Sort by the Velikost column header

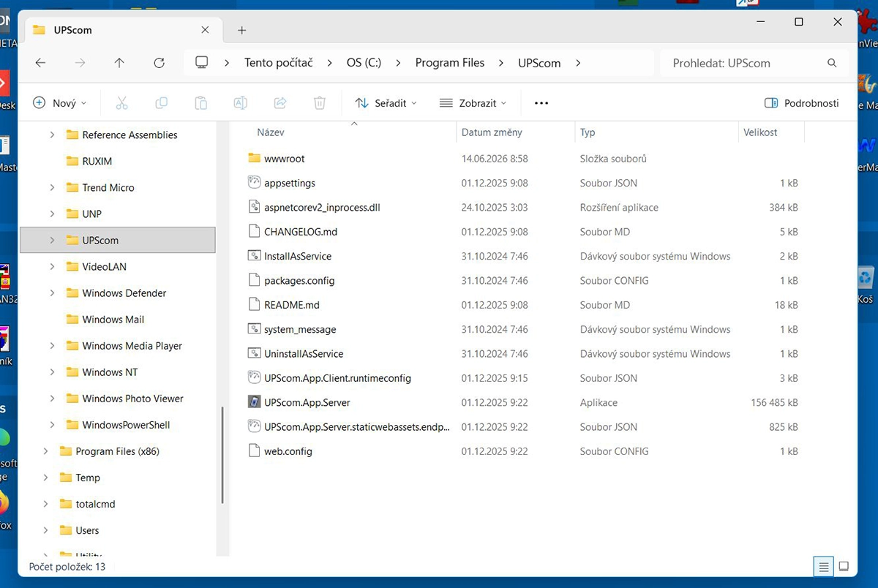click(760, 132)
